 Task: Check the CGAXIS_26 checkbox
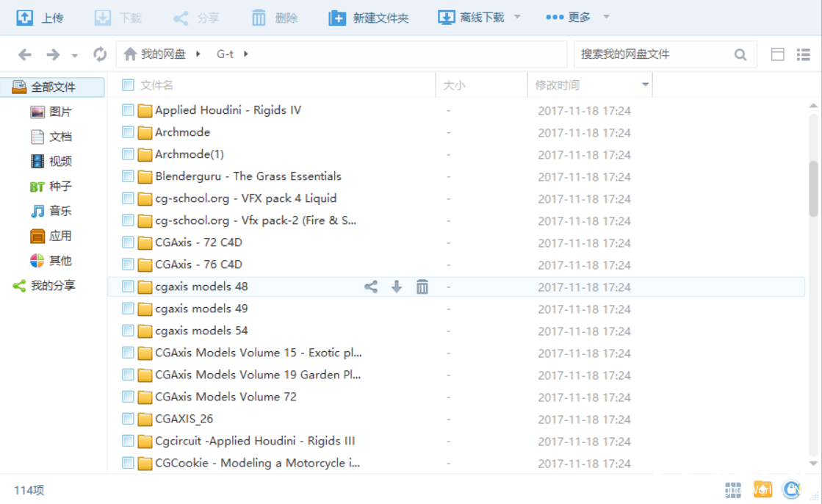click(x=128, y=418)
